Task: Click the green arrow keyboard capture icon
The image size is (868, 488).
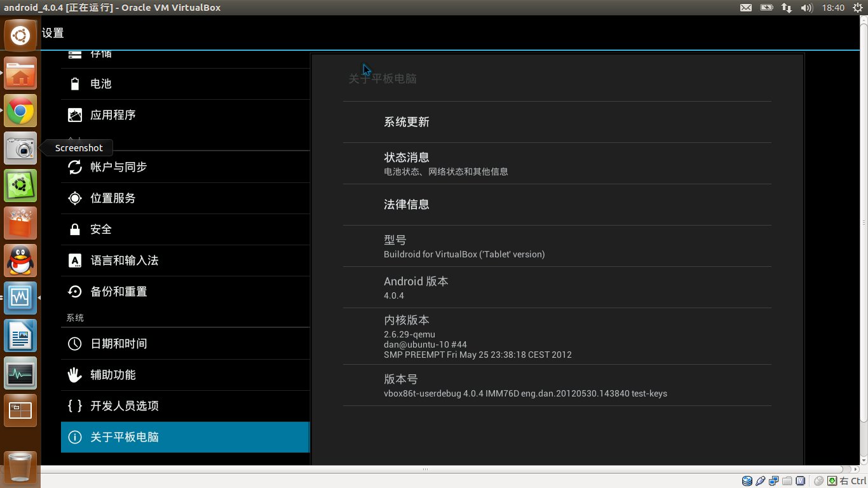Action: click(832, 481)
